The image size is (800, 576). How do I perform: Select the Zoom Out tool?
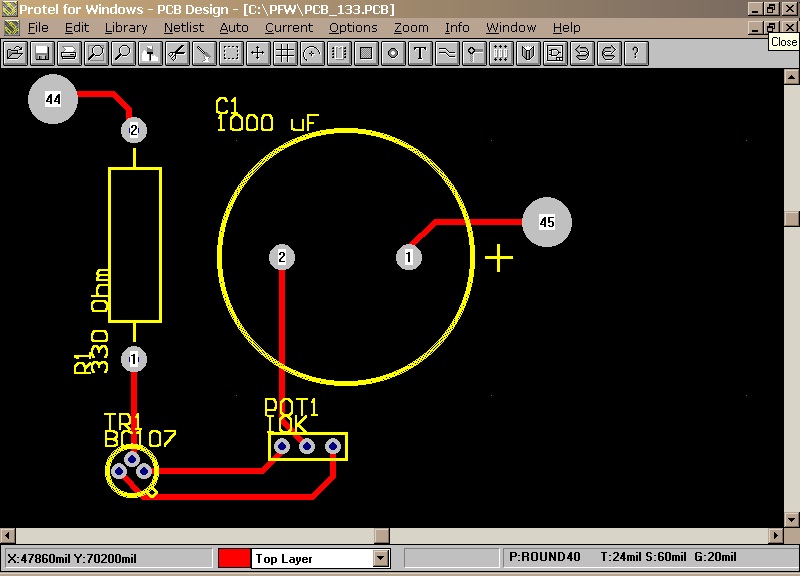click(x=123, y=53)
